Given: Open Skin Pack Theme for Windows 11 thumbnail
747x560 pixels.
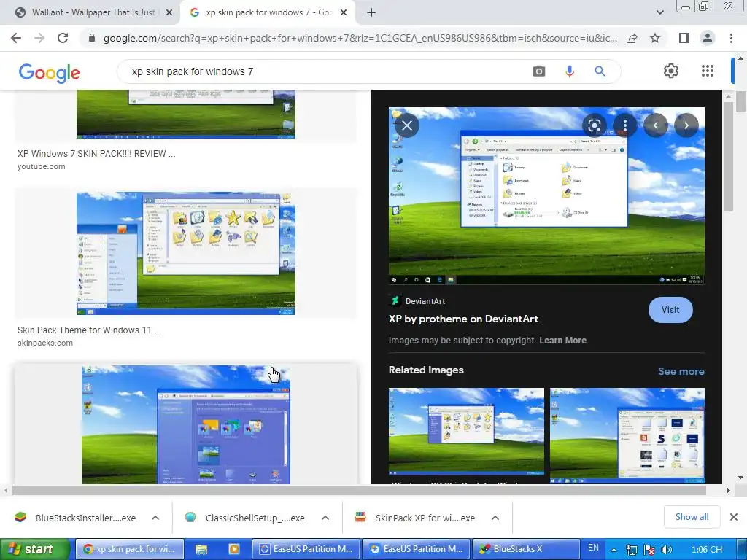Looking at the screenshot, I should [x=186, y=253].
